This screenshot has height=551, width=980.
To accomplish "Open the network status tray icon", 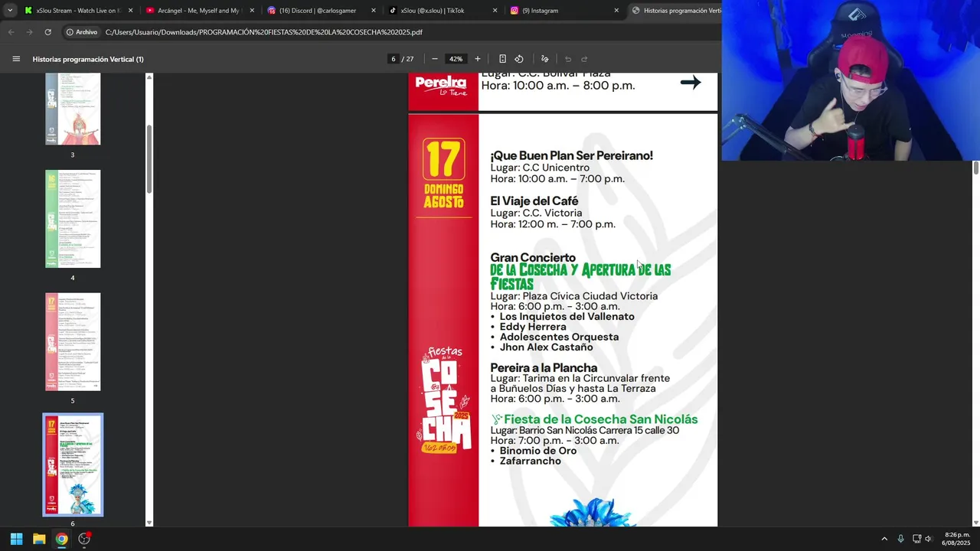I will point(916,539).
